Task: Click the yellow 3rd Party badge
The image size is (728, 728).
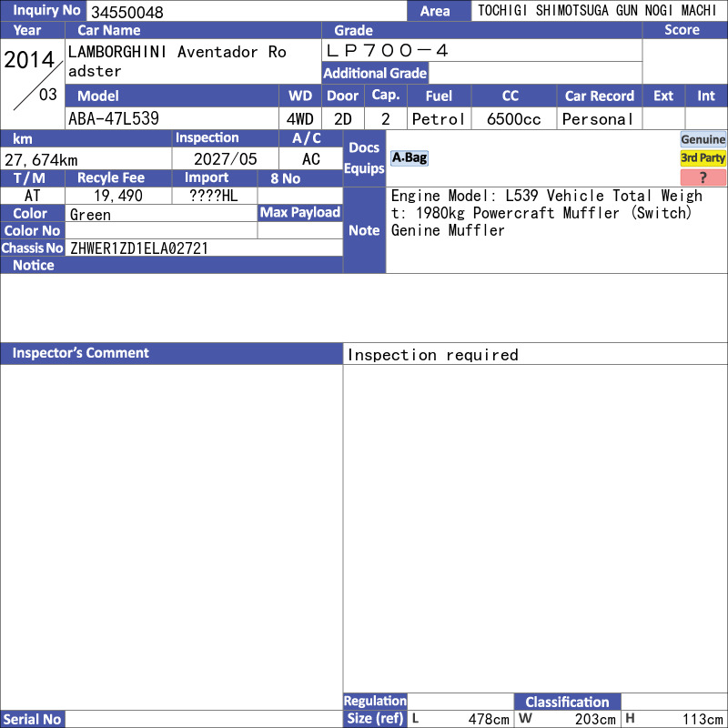Action: [x=703, y=157]
